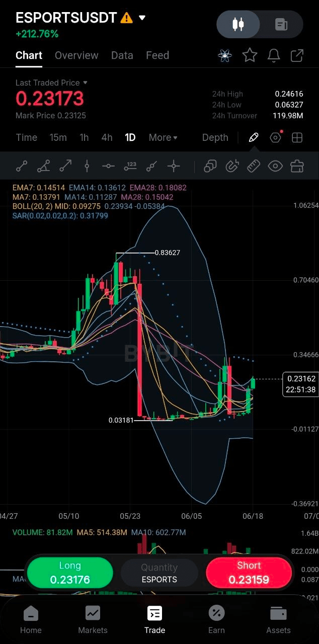Select the Time chart interval
Image resolution: width=319 pixels, height=644 pixels.
[x=27, y=137]
